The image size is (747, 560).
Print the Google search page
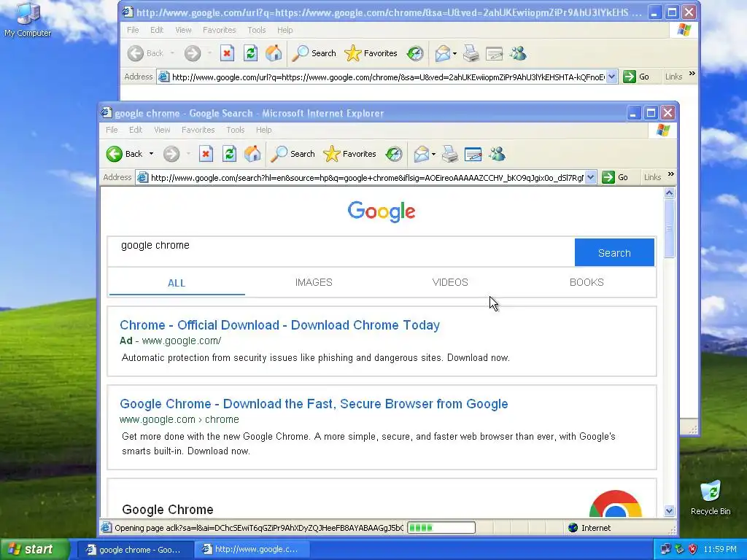click(x=449, y=154)
